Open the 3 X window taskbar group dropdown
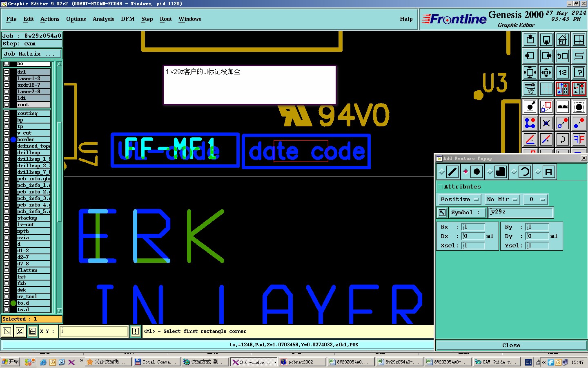This screenshot has width=588, height=368. [x=275, y=362]
